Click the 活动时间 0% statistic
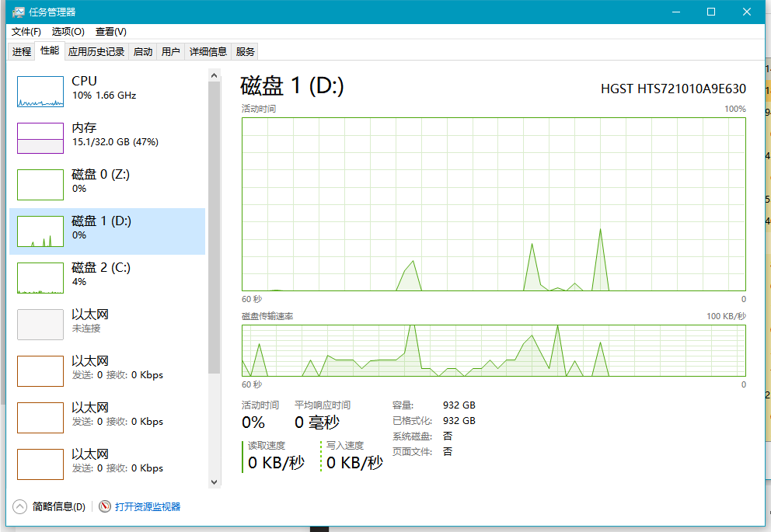Viewport: 771px width, 532px height. pos(253,422)
